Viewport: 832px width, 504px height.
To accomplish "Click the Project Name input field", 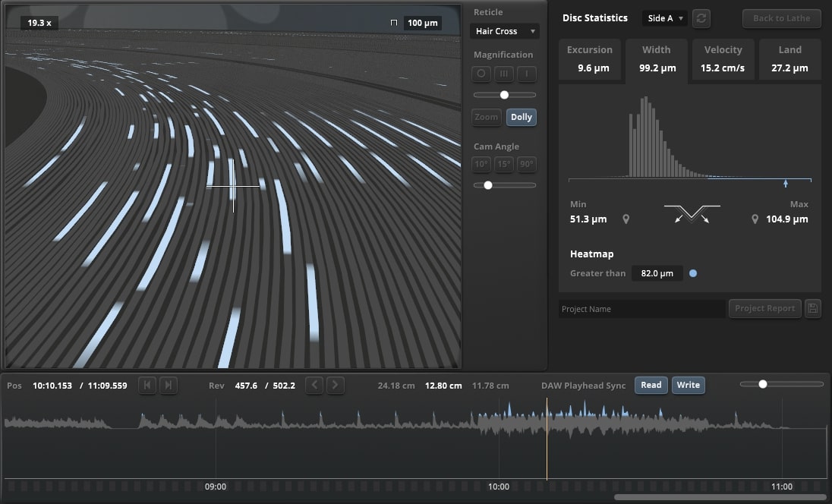I will coord(641,309).
